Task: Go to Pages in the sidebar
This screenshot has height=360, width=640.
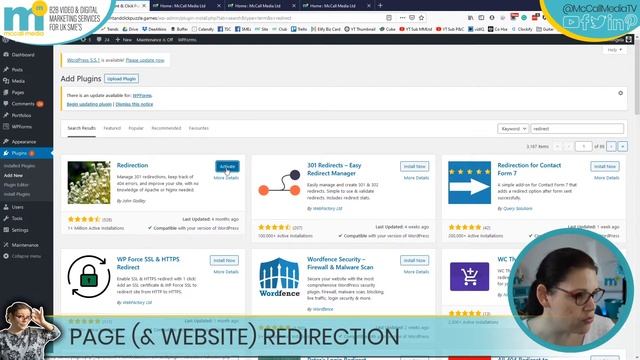Action: tap(18, 93)
